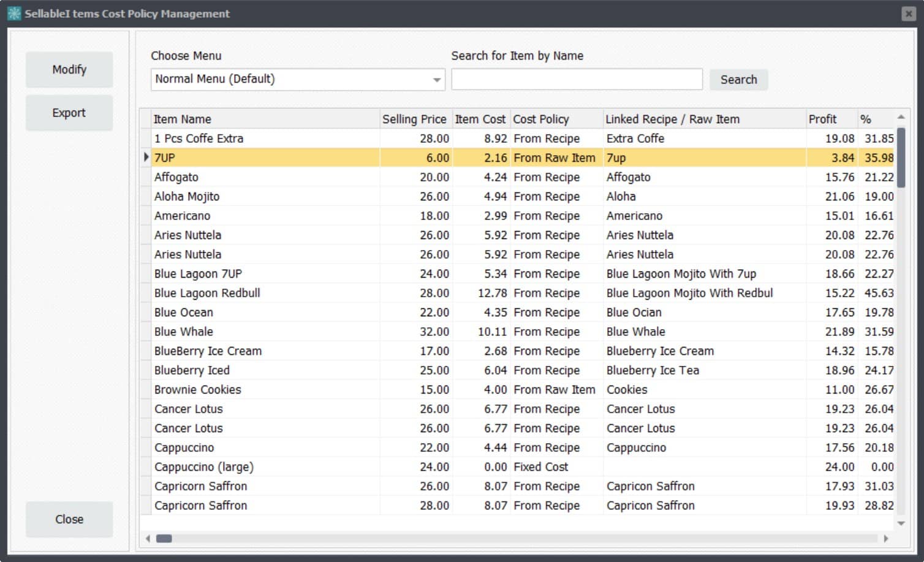Click the vertical scrollbar up arrow
The image size is (924, 562).
[901, 116]
